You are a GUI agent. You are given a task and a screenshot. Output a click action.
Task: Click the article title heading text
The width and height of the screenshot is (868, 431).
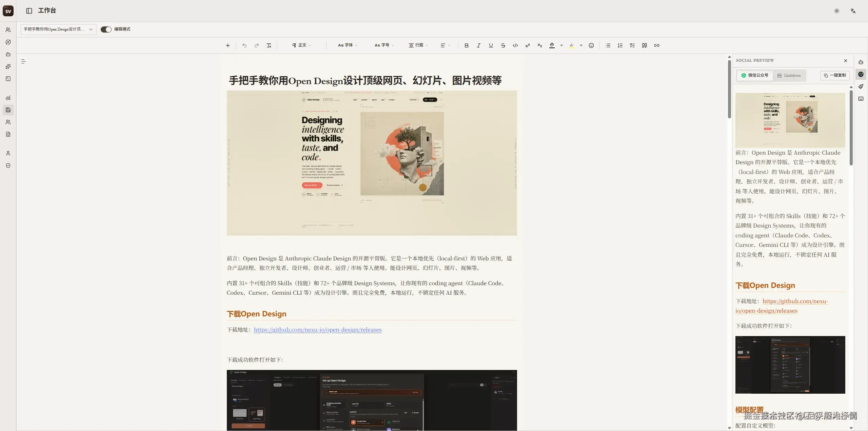(x=365, y=80)
